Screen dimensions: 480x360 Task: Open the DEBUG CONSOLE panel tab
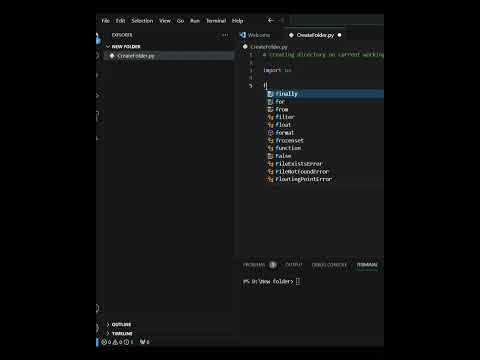point(329,265)
